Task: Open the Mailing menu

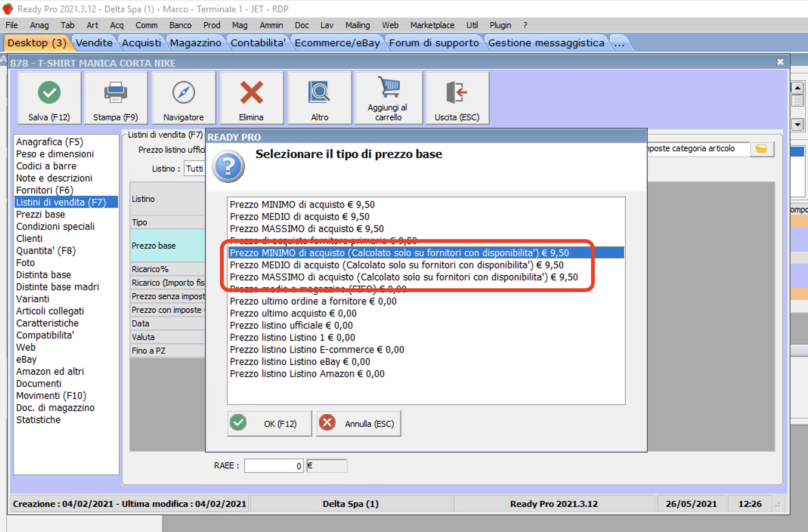Action: point(358,25)
